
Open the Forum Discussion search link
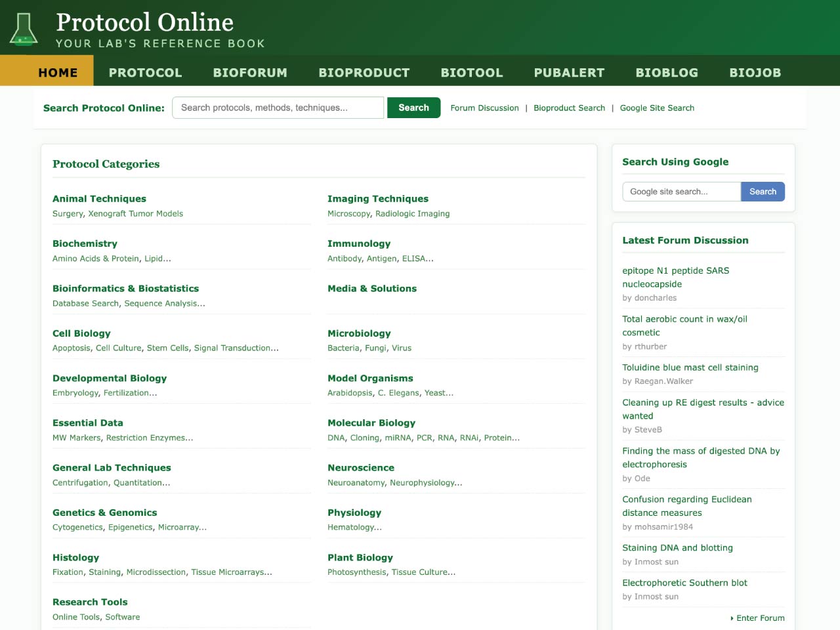click(484, 108)
